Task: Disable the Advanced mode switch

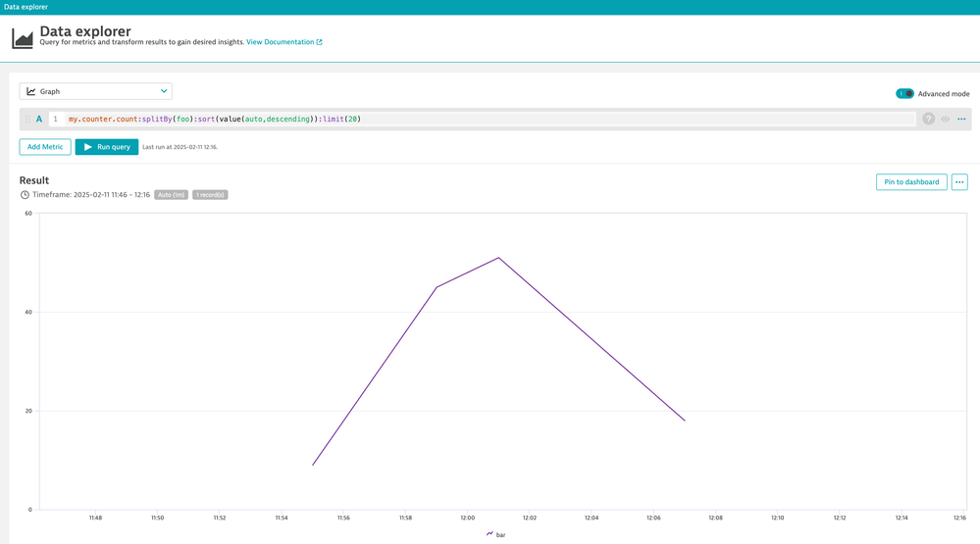Action: click(x=904, y=94)
